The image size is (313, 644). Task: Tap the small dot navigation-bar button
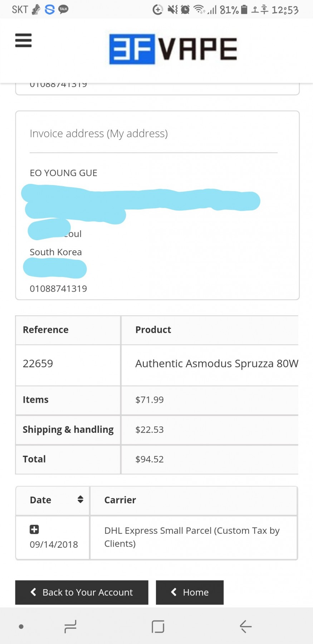[21, 626]
